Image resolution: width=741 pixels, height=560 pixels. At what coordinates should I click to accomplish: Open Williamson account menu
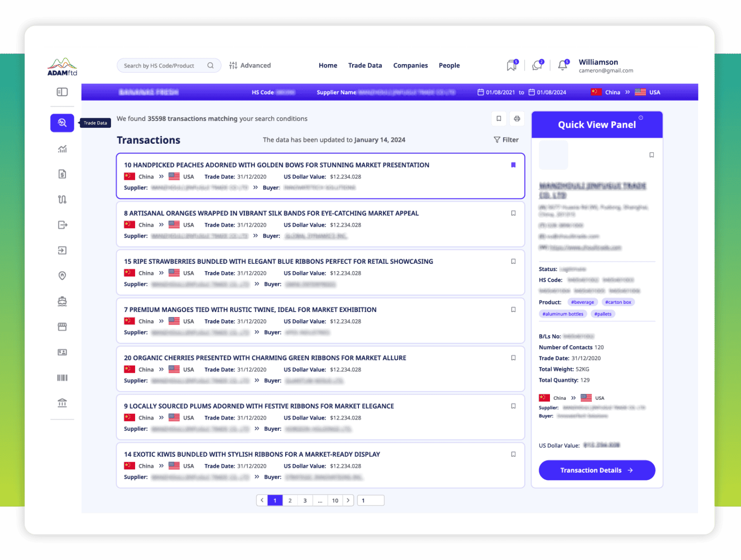(606, 66)
